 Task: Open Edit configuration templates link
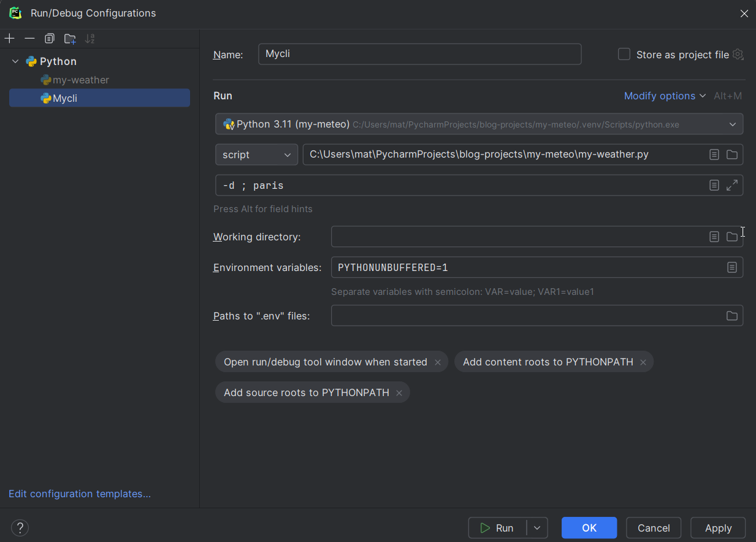pyautogui.click(x=80, y=494)
